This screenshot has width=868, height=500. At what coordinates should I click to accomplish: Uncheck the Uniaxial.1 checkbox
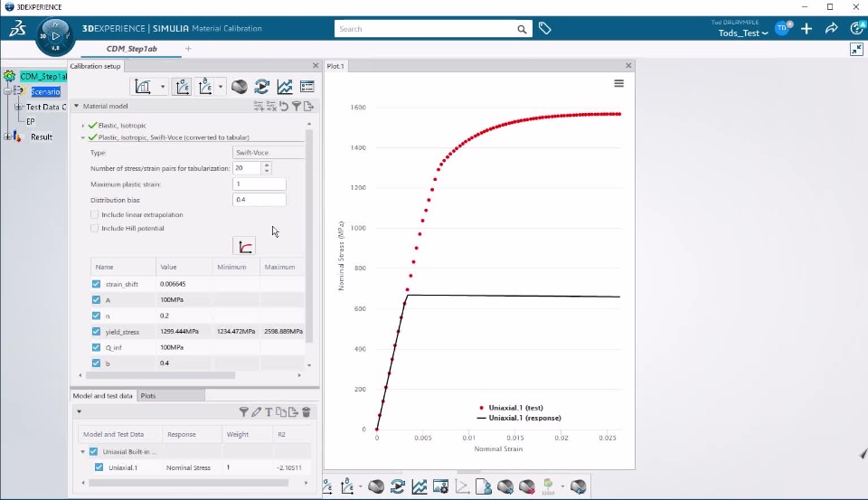point(99,467)
